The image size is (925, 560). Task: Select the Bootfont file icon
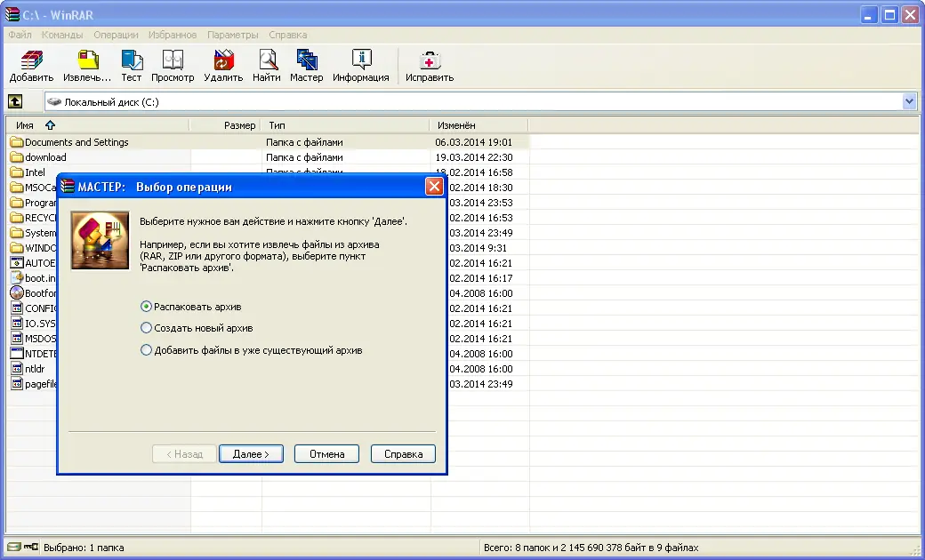[17, 293]
